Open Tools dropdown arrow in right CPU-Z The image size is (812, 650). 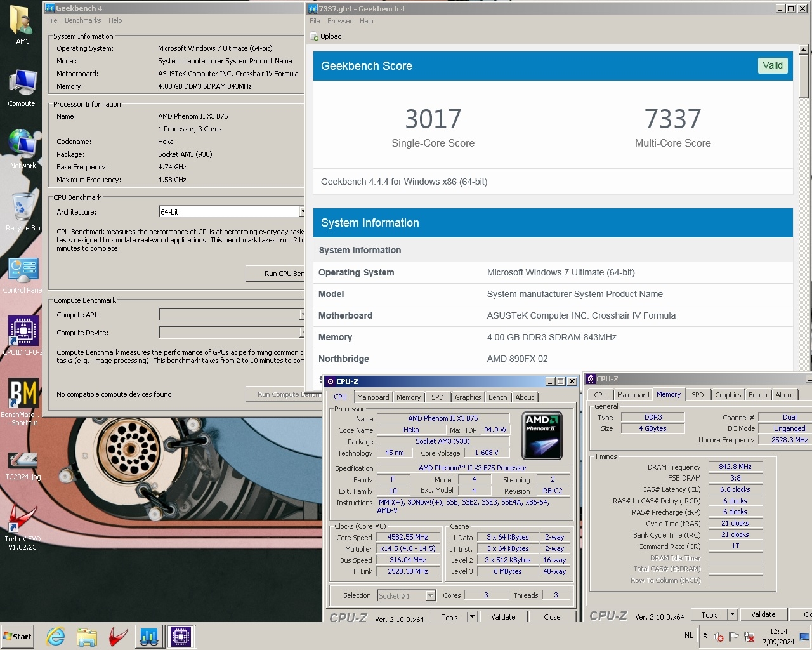click(732, 614)
